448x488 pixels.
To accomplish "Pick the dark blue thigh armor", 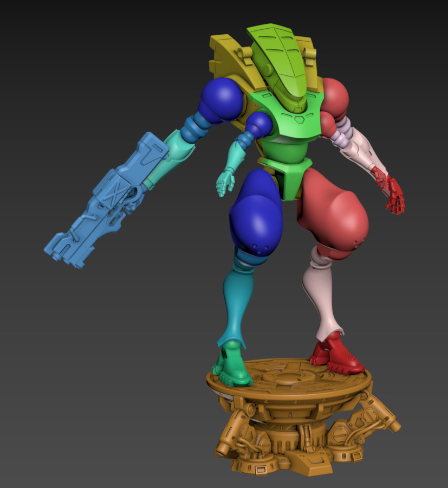I will point(256,213).
